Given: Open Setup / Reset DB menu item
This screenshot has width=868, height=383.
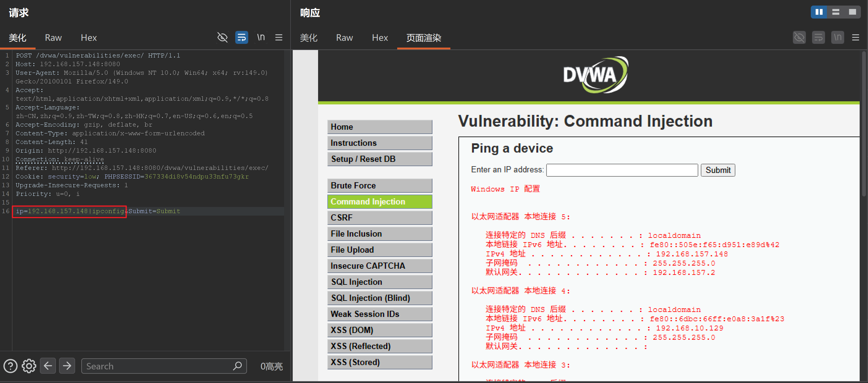Looking at the screenshot, I should pyautogui.click(x=380, y=159).
